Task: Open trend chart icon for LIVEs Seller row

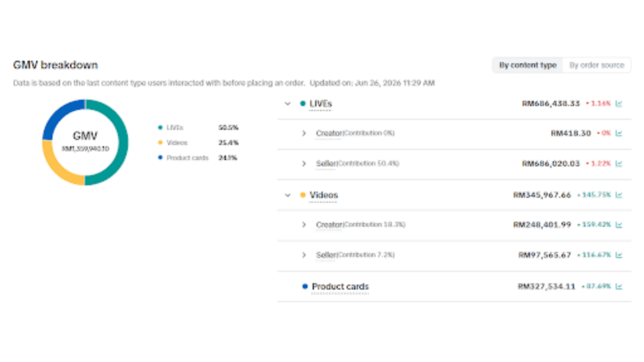Action: tap(619, 164)
